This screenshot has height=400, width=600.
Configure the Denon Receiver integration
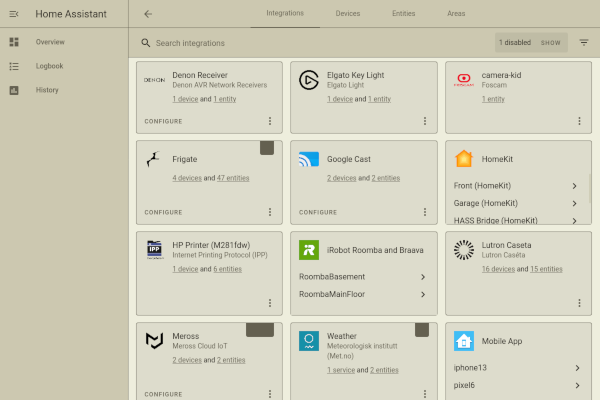[163, 121]
